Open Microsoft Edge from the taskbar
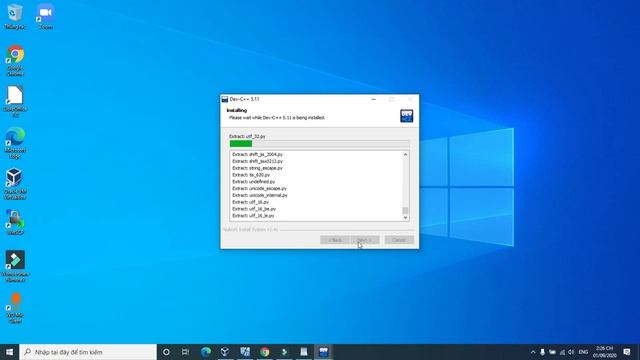Image resolution: width=640 pixels, height=360 pixels. coord(206,352)
